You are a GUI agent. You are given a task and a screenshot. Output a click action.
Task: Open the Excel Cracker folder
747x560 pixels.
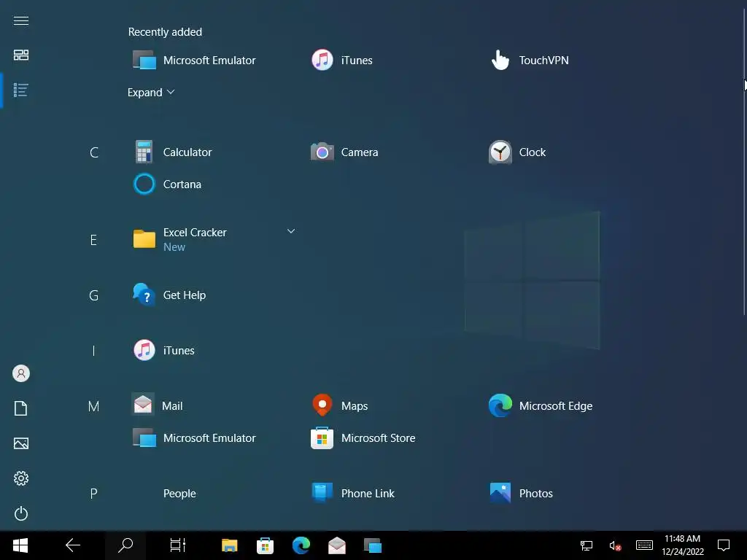pyautogui.click(x=179, y=239)
